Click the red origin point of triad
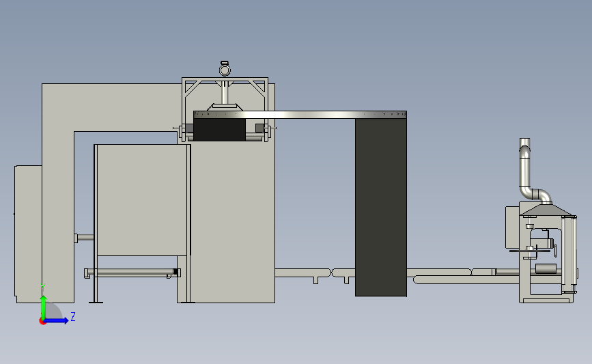The image size is (592, 364). (42, 322)
